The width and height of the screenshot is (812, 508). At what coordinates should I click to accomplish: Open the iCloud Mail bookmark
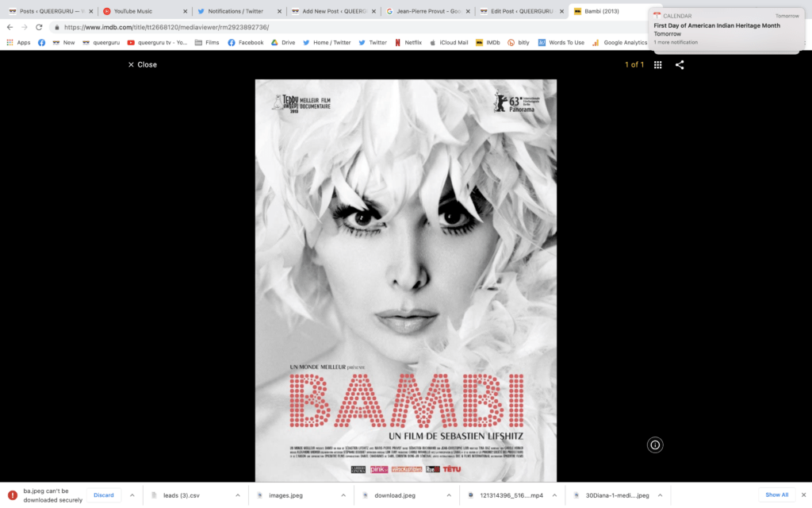(x=449, y=43)
